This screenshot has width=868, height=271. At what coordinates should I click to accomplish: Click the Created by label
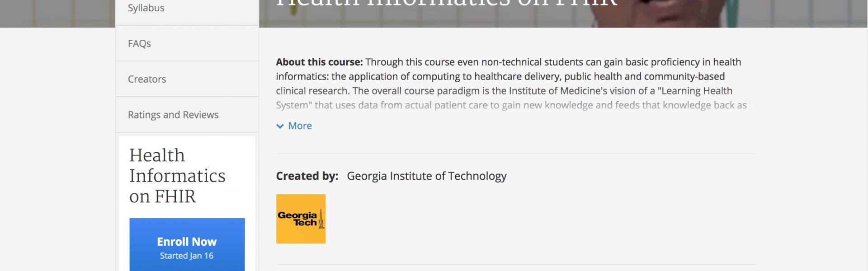[x=307, y=176]
